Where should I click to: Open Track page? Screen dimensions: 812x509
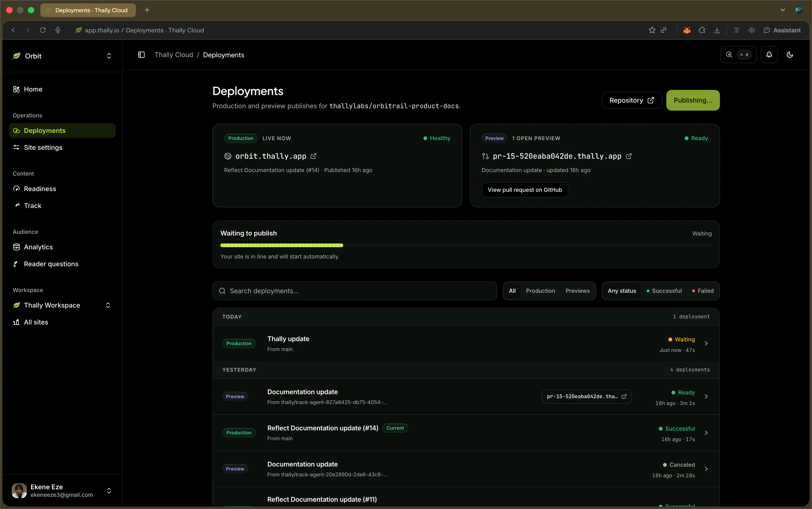[x=62, y=206]
